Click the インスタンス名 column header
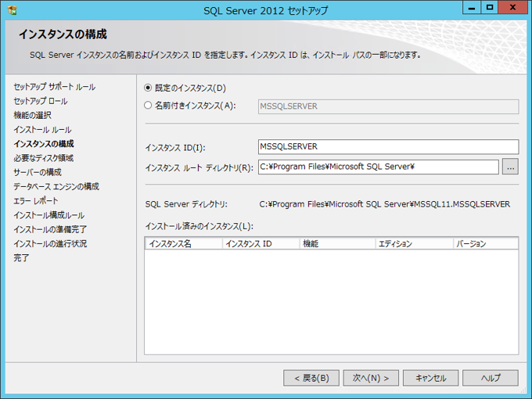This screenshot has width=532, height=399. [184, 244]
